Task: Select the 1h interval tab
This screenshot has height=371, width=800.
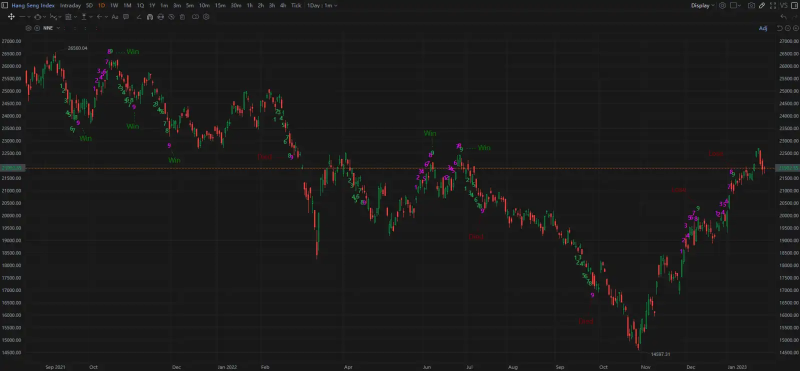Action: (x=249, y=5)
